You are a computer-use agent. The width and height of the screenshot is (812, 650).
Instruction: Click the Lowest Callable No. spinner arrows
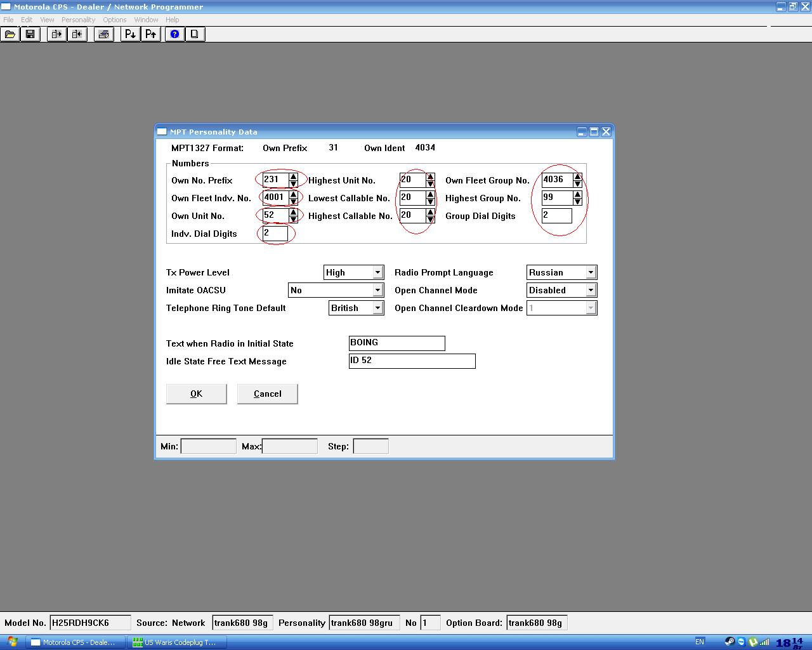(x=430, y=198)
